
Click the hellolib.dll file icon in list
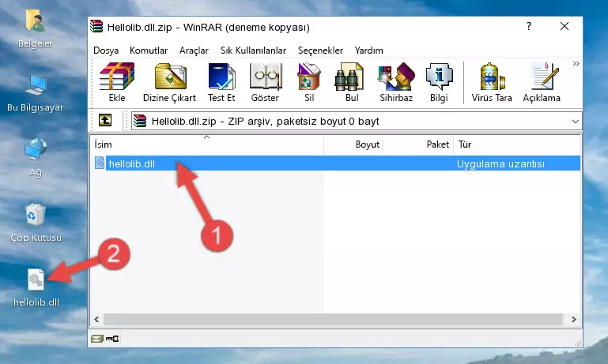click(100, 163)
